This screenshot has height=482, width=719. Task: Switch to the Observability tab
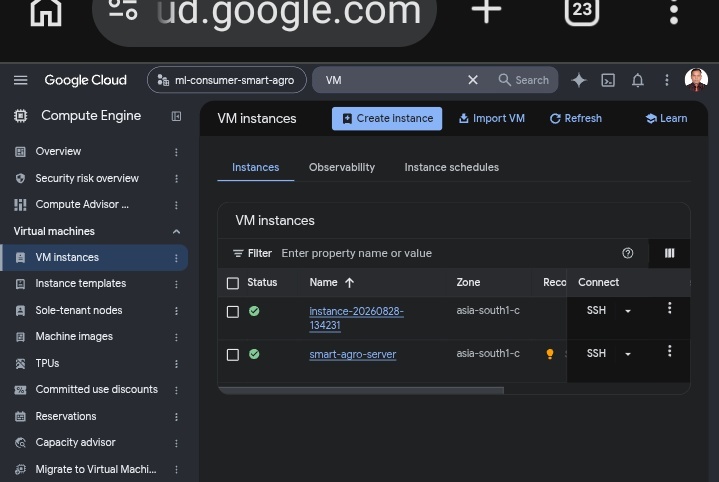[342, 167]
